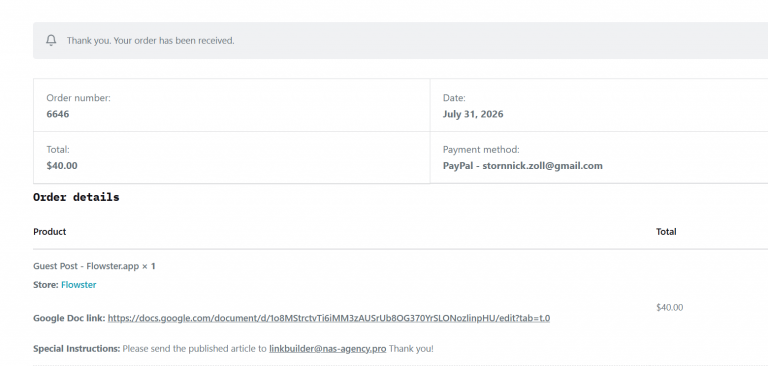
Task: Click the 'Google Doc link:' label
Action: pyautogui.click(x=69, y=318)
